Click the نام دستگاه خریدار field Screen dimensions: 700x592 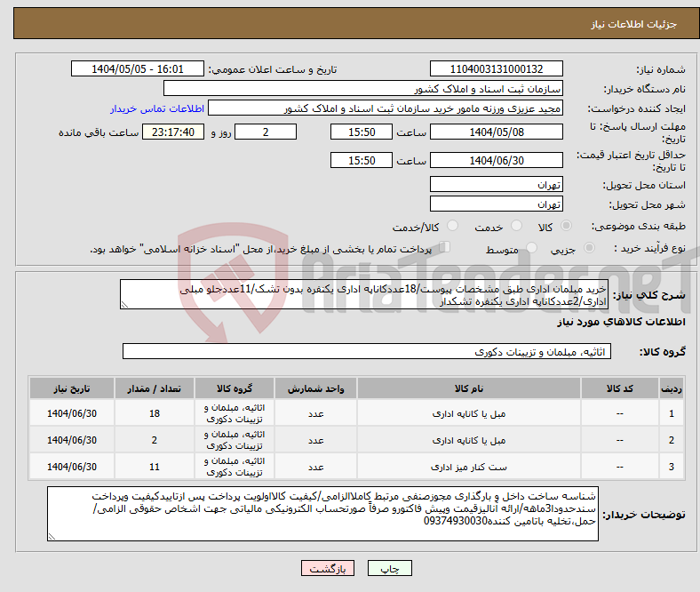click(x=363, y=89)
